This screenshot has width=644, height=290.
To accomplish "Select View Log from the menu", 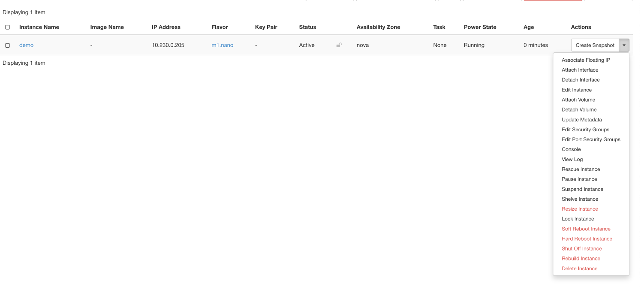I will [x=572, y=159].
